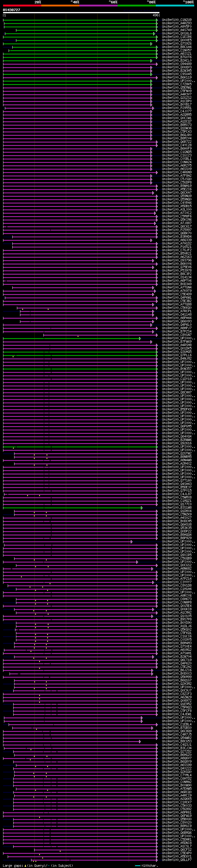The image size is (197, 868).
Task: Select the UniRef100_Q7T160 label
Action: click(x=177, y=481)
